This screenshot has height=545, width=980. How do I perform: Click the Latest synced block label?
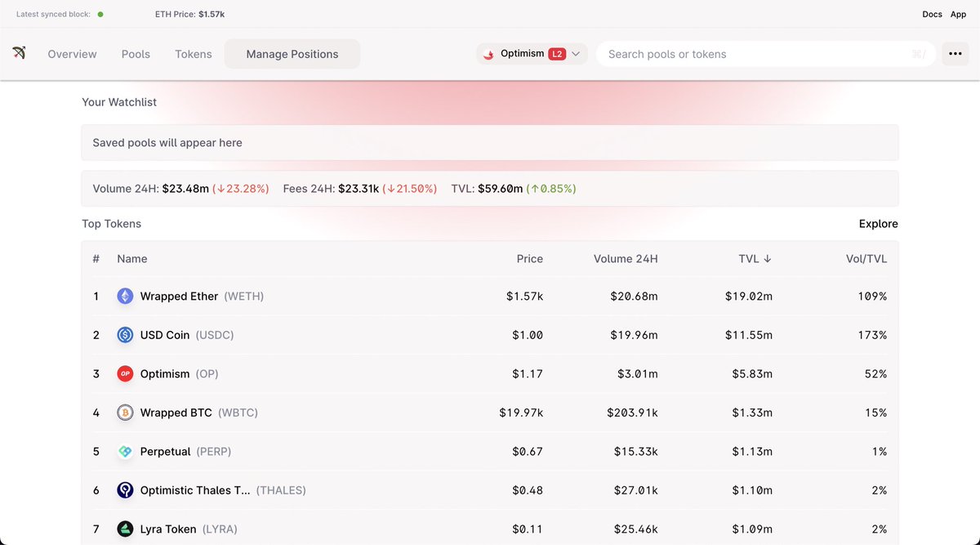click(x=54, y=14)
